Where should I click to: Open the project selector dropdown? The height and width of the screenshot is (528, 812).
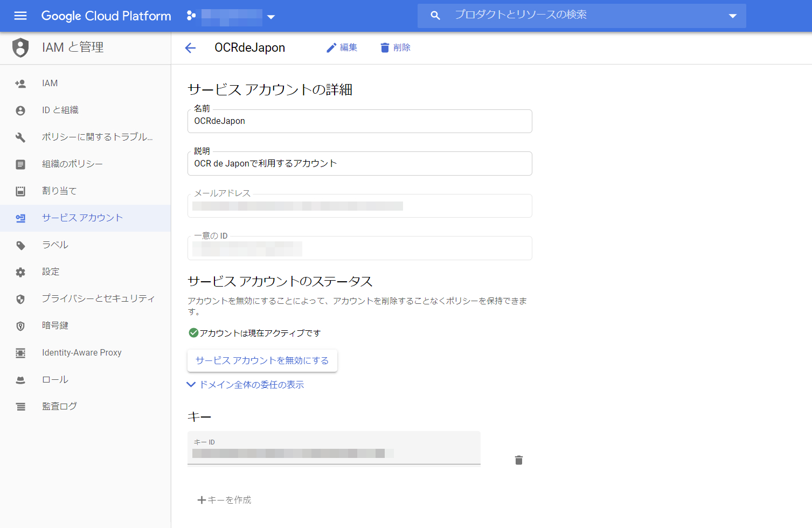click(271, 17)
